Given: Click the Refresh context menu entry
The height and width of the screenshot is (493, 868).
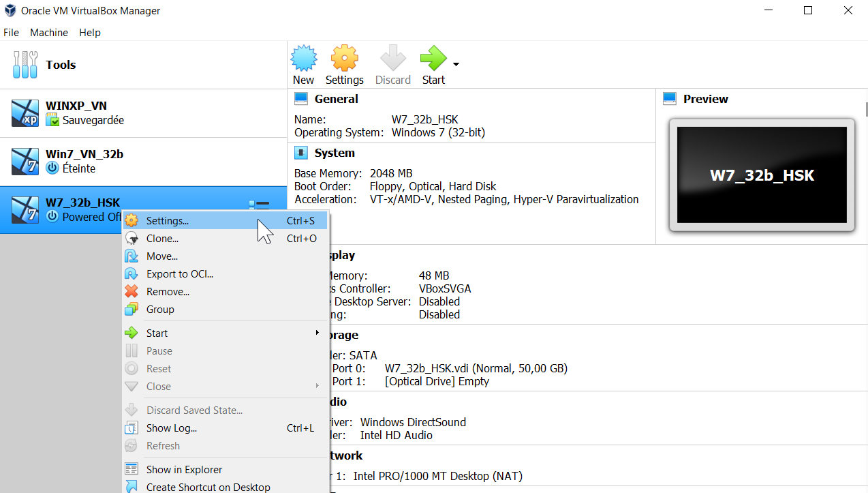Looking at the screenshot, I should pos(226,446).
